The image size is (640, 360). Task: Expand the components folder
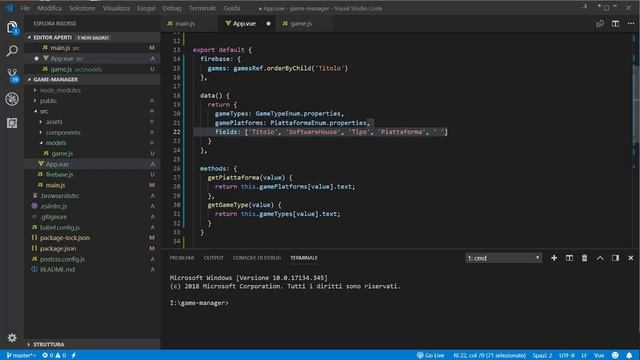pyautogui.click(x=63, y=132)
